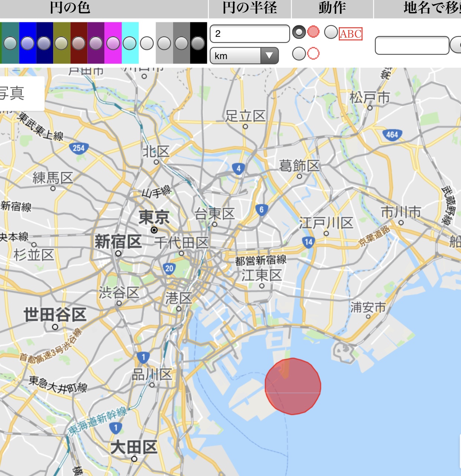Click the red ABC text label icon
Viewport: 461px width, 476px height.
[350, 34]
